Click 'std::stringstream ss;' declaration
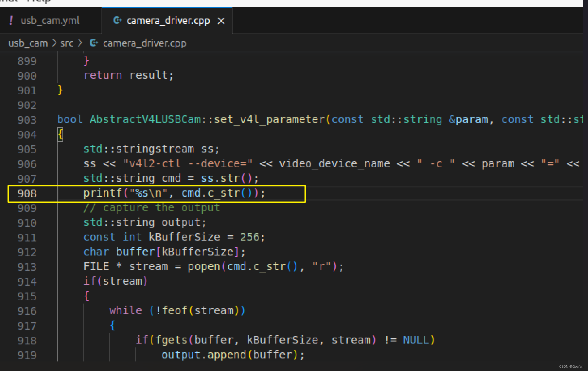Viewport: 588px width, 371px height. pyautogui.click(x=151, y=149)
